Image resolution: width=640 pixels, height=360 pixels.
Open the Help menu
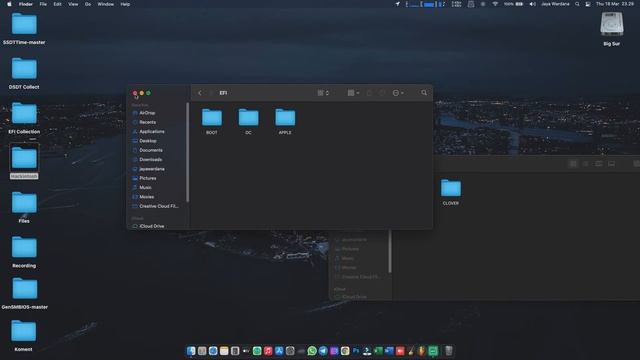pyautogui.click(x=125, y=4)
